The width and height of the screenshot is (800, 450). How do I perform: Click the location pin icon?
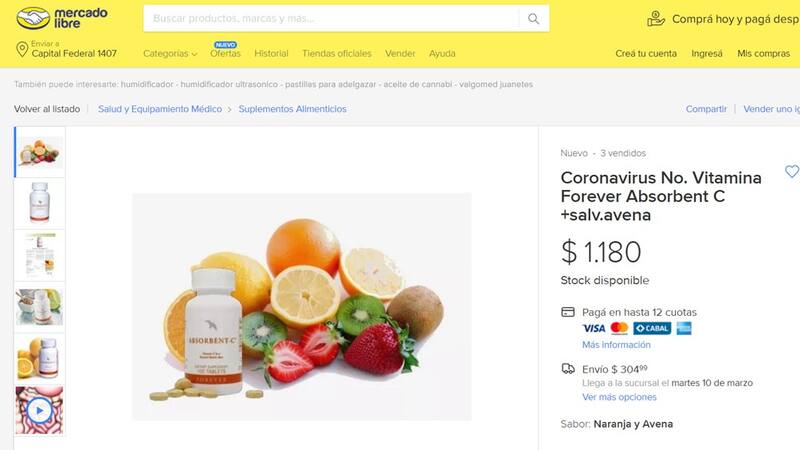tap(22, 49)
